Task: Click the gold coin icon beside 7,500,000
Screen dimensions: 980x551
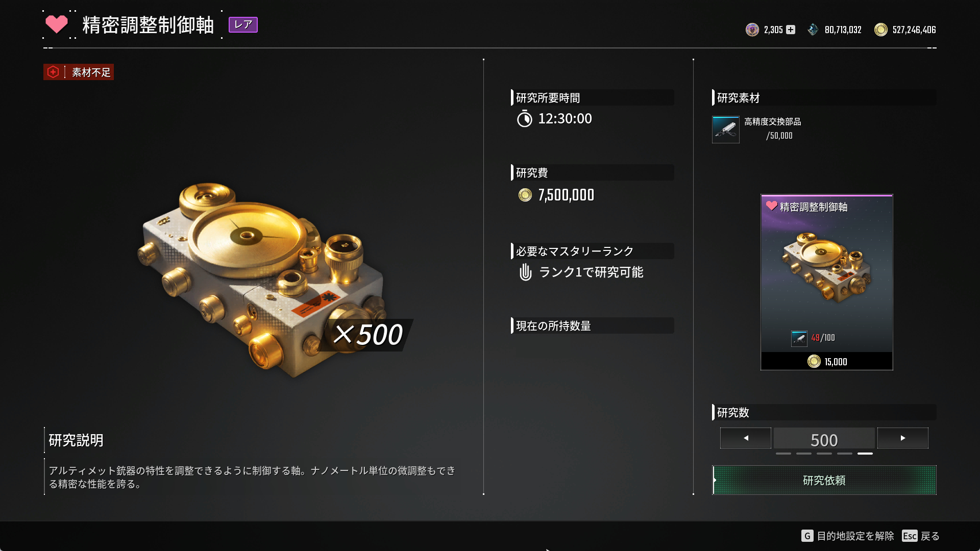Action: tap(525, 195)
